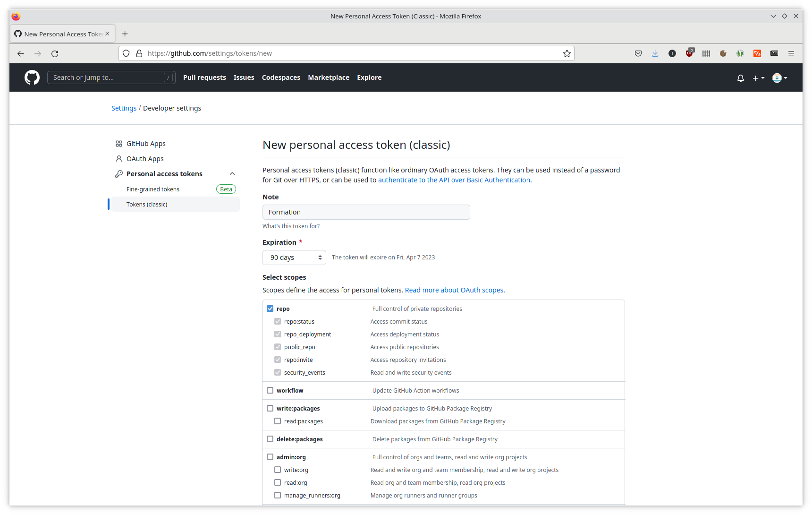Click the Save to Pocket icon

[638, 53]
